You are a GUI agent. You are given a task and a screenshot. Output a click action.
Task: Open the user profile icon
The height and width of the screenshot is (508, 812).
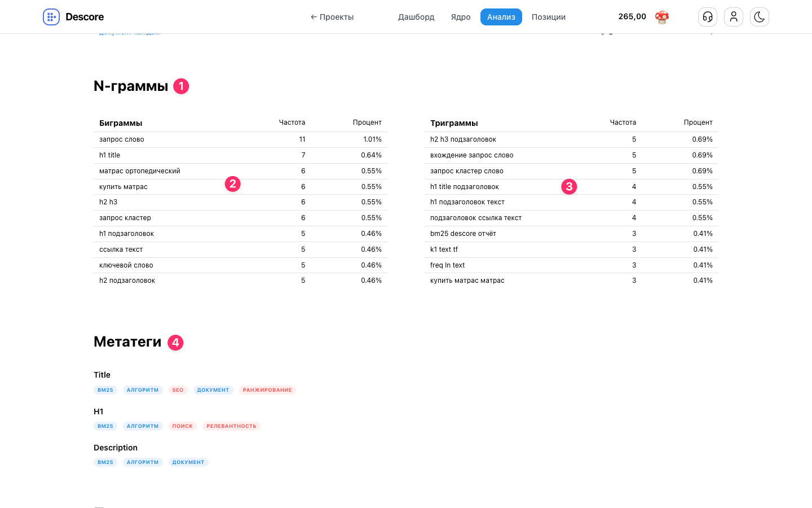click(734, 17)
